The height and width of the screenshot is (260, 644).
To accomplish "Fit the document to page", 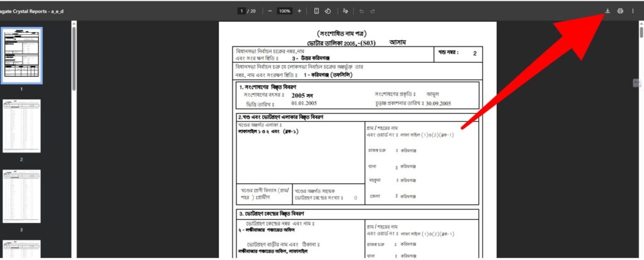I will pos(316,11).
